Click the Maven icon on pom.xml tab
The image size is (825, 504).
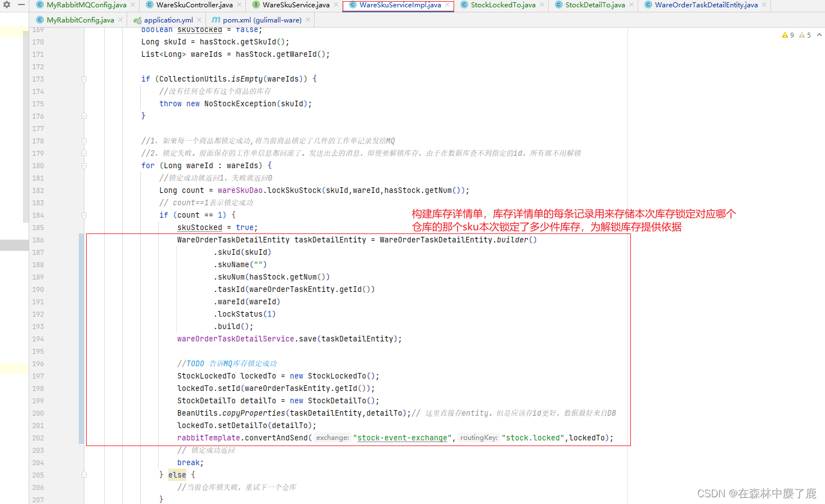coord(216,20)
